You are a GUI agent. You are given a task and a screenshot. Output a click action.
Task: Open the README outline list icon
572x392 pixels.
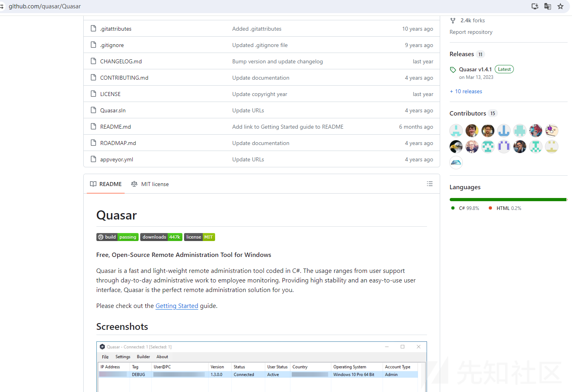[430, 184]
